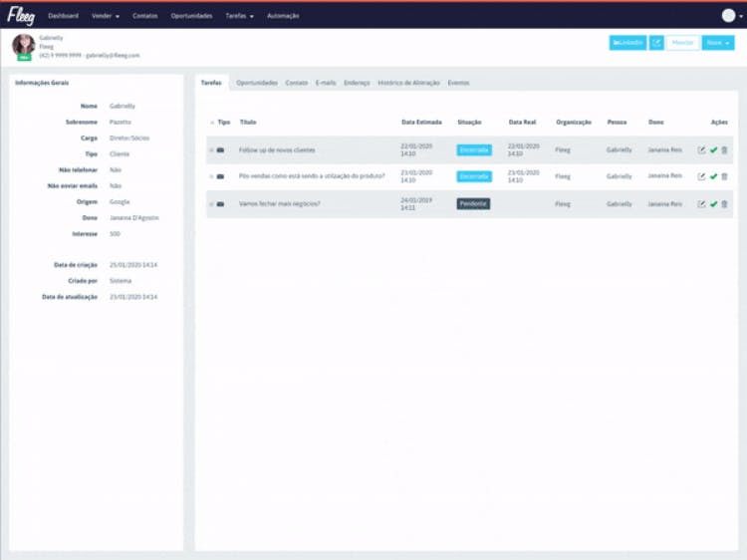Open 'Follow up de novos clientes' title
The width and height of the screenshot is (747, 560).
pyautogui.click(x=277, y=150)
